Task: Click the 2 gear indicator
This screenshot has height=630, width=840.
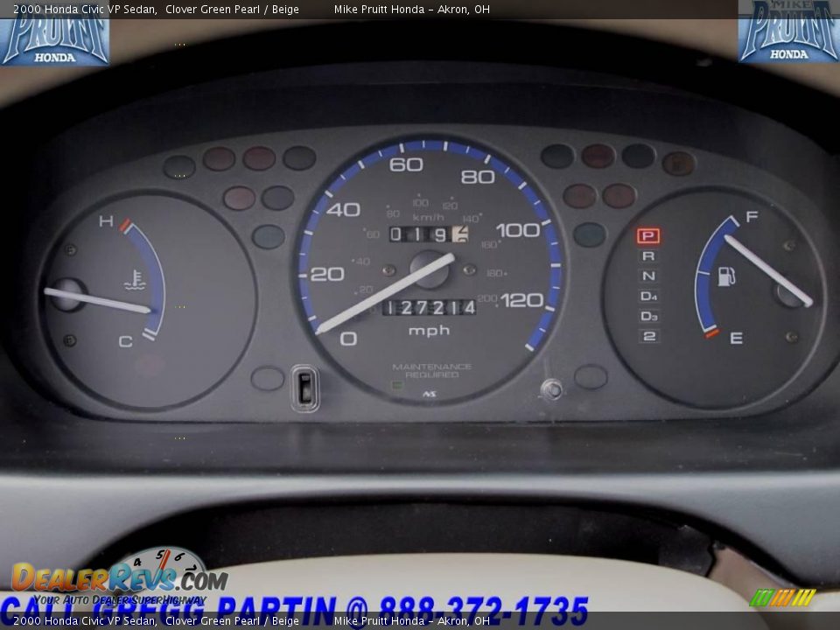Action: [x=649, y=336]
